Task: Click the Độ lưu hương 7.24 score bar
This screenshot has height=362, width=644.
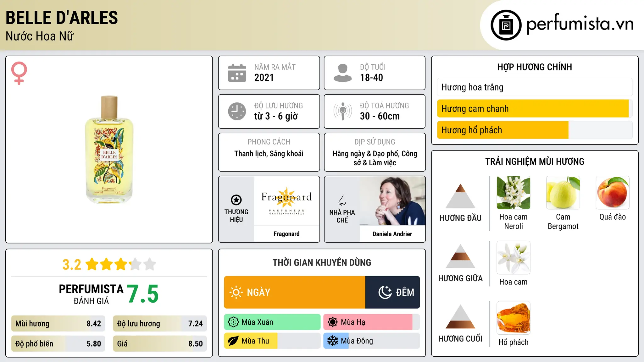Action: pos(160,324)
